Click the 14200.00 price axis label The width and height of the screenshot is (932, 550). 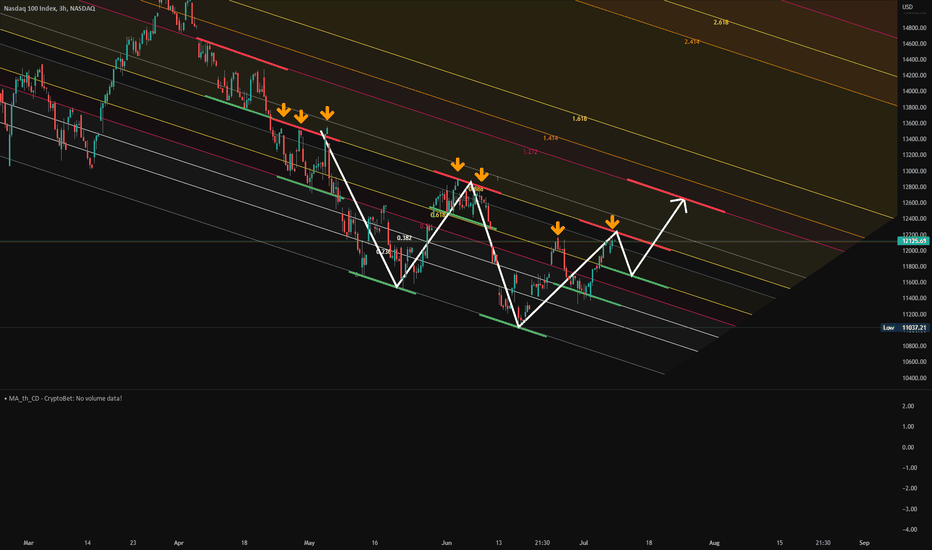tap(914, 76)
